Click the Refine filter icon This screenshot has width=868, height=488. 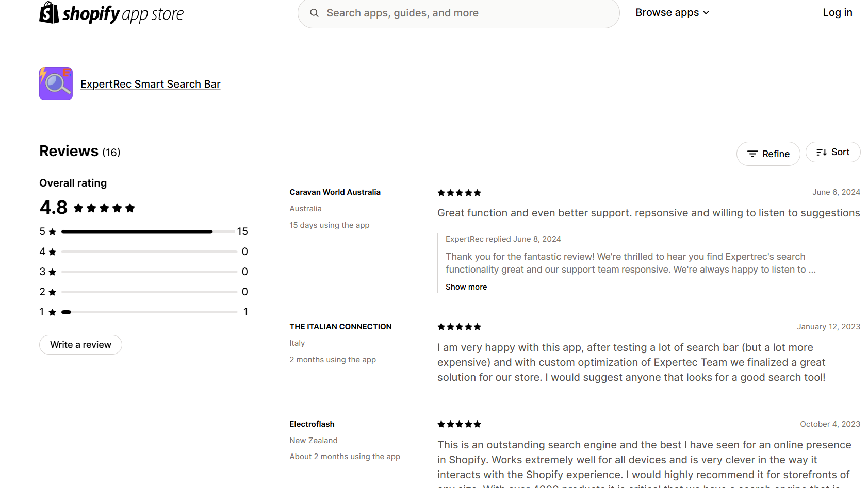[752, 154]
